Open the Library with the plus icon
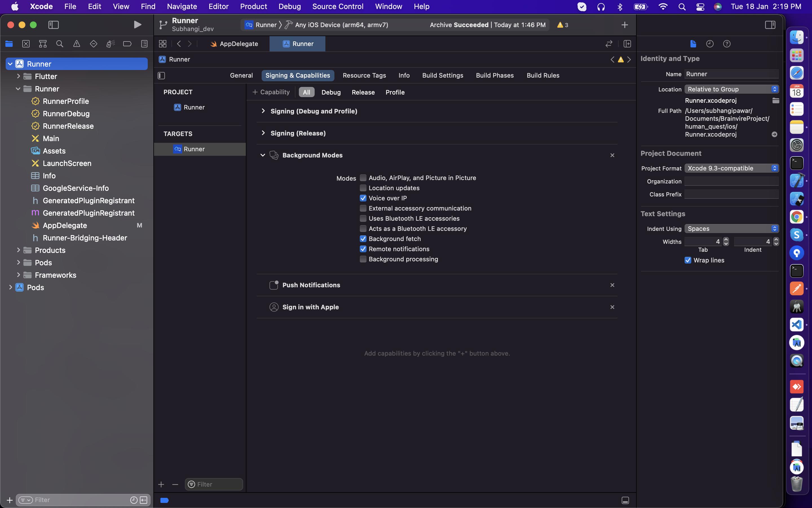This screenshot has height=508, width=812. pos(625,25)
